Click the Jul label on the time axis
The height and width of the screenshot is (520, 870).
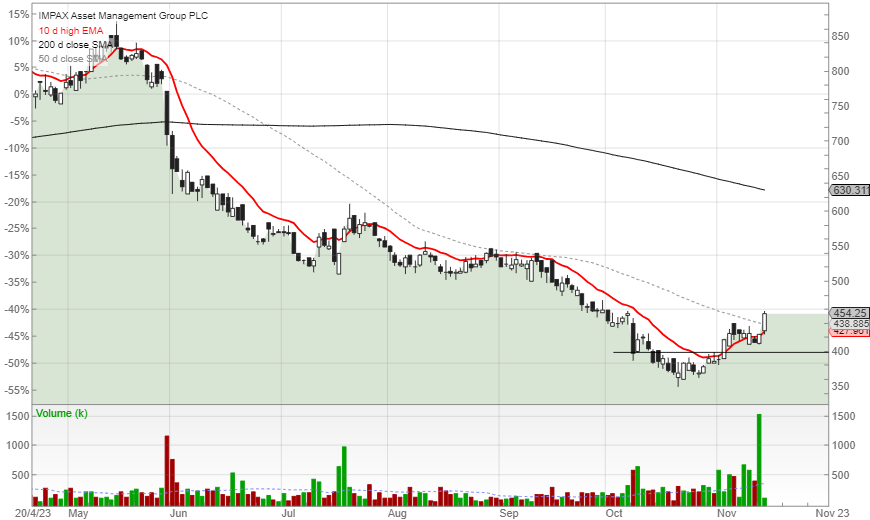(x=288, y=513)
